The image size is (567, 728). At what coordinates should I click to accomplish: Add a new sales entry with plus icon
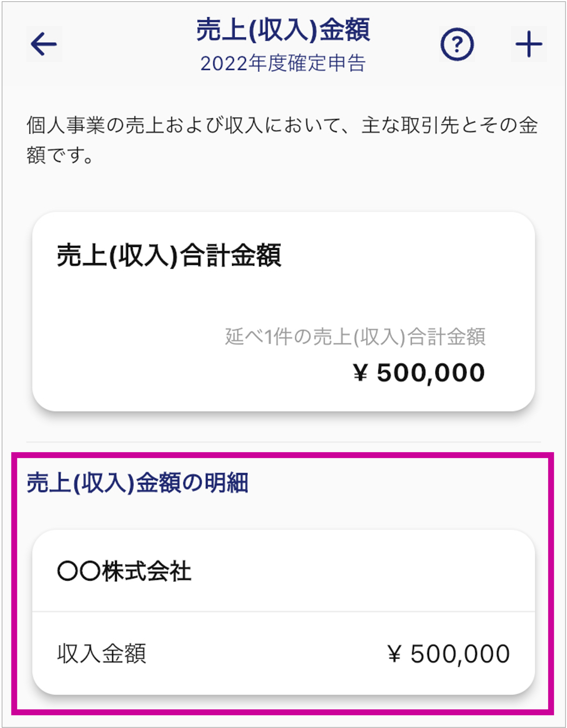click(529, 44)
